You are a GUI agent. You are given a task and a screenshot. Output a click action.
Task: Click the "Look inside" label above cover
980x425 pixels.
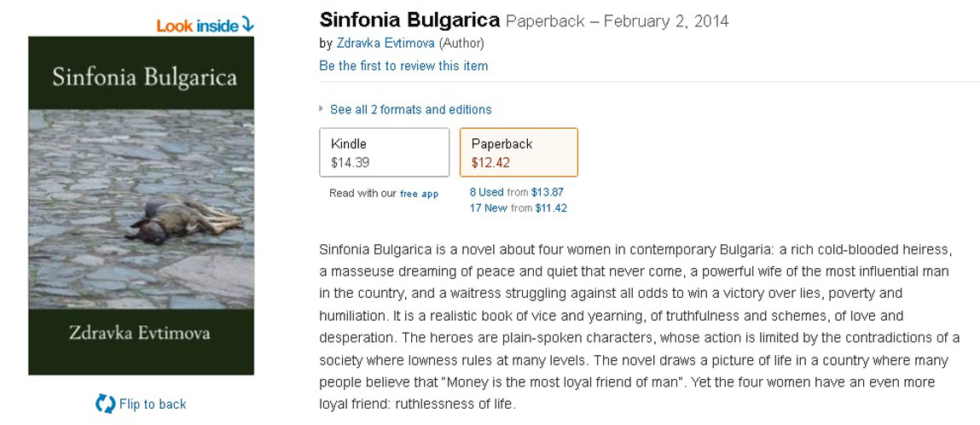197,26
